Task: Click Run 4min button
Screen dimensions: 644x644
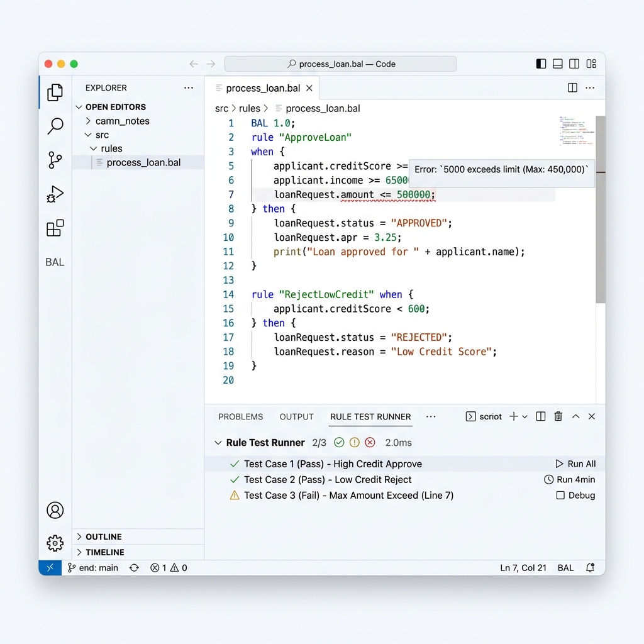Action: (569, 479)
